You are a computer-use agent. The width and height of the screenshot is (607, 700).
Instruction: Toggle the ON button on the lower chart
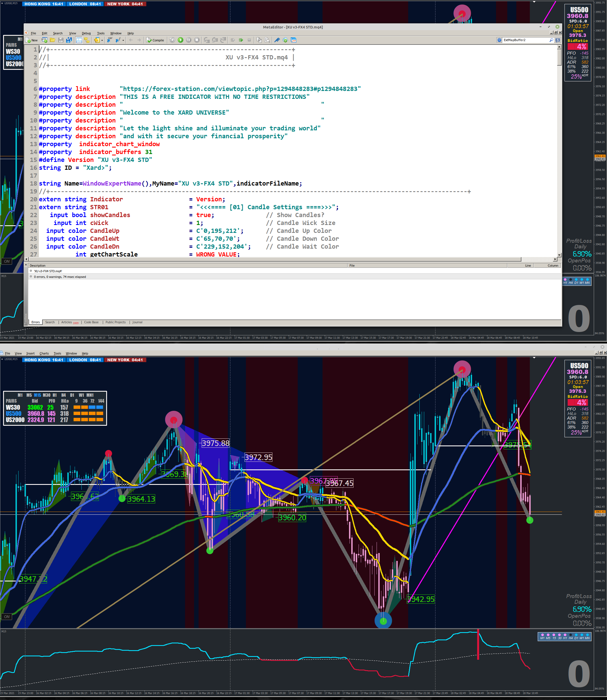point(7,617)
